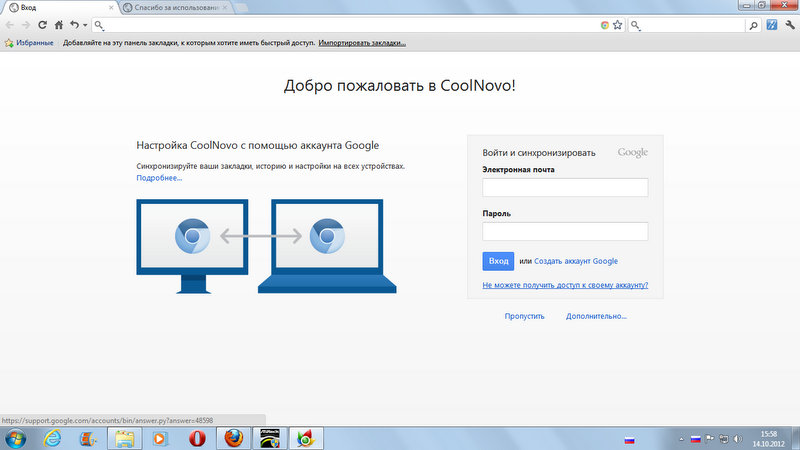Switch to the 'Вход' tab
The width and height of the screenshot is (800, 450).
[60, 8]
